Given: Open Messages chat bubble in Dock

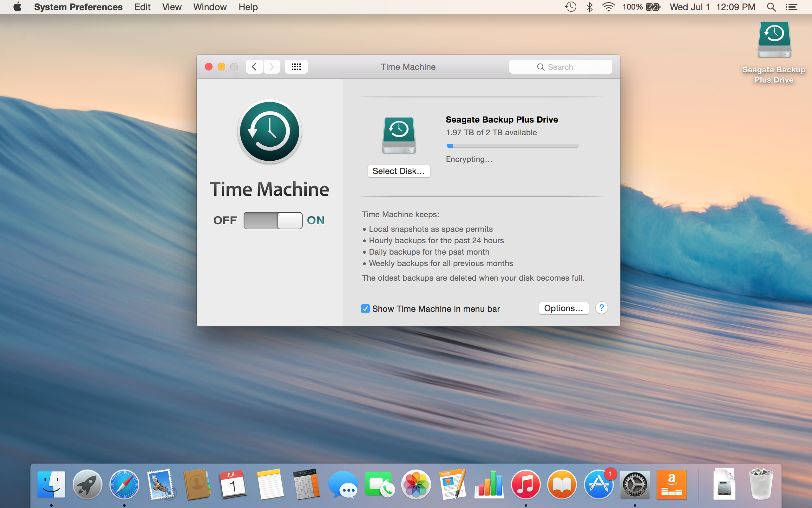Looking at the screenshot, I should 343,485.
